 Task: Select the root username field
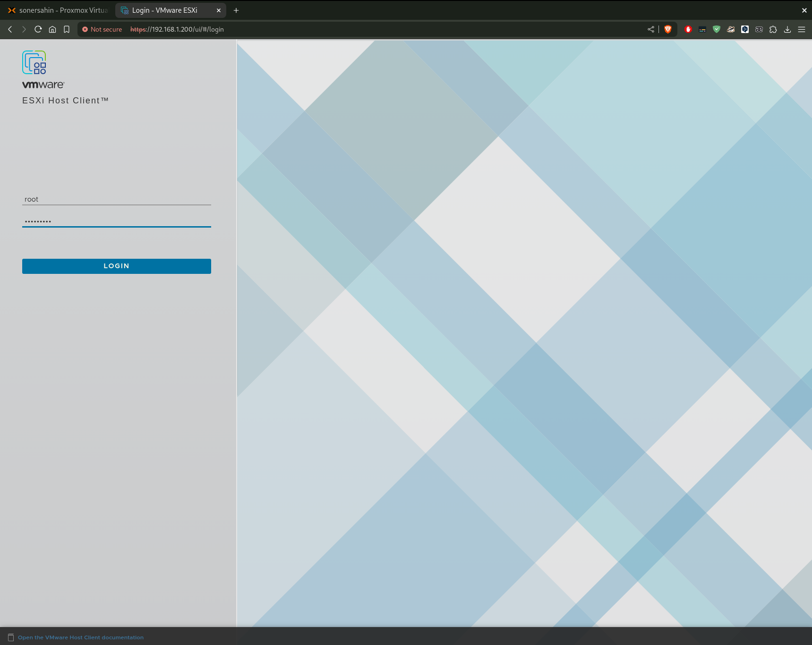pos(116,199)
